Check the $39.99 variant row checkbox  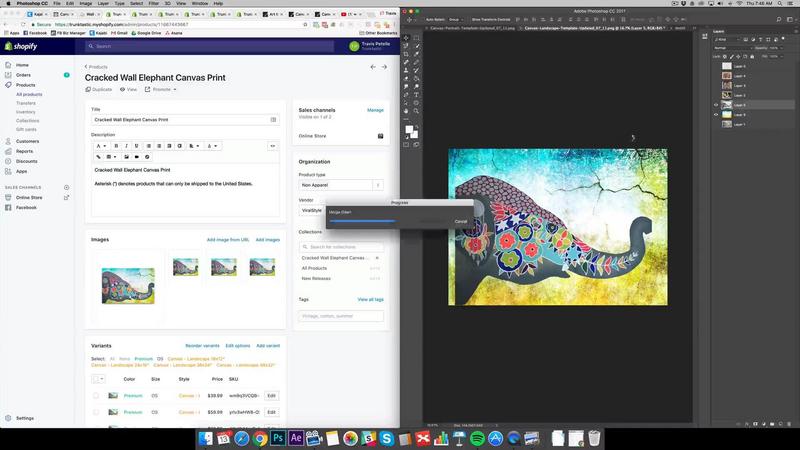click(96, 396)
